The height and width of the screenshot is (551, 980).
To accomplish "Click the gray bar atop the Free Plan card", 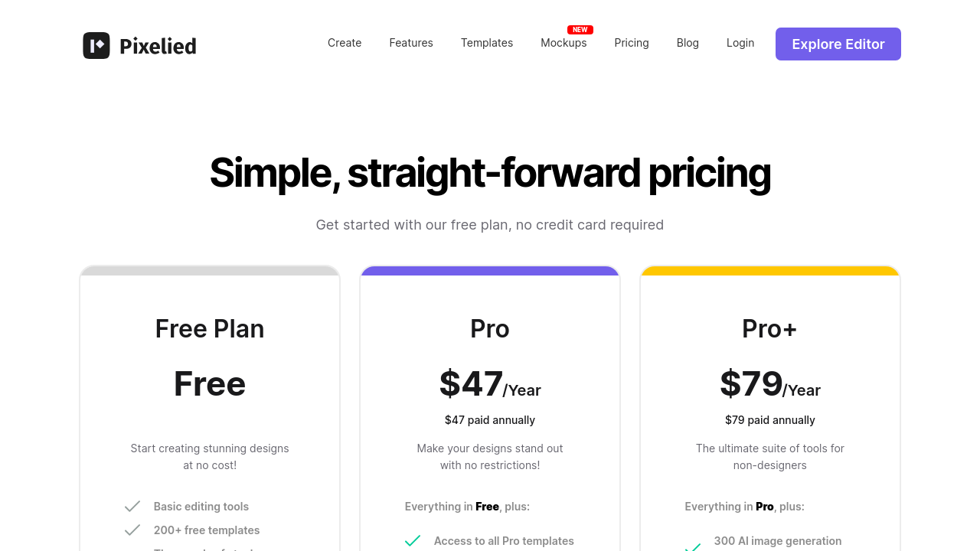I will point(210,271).
